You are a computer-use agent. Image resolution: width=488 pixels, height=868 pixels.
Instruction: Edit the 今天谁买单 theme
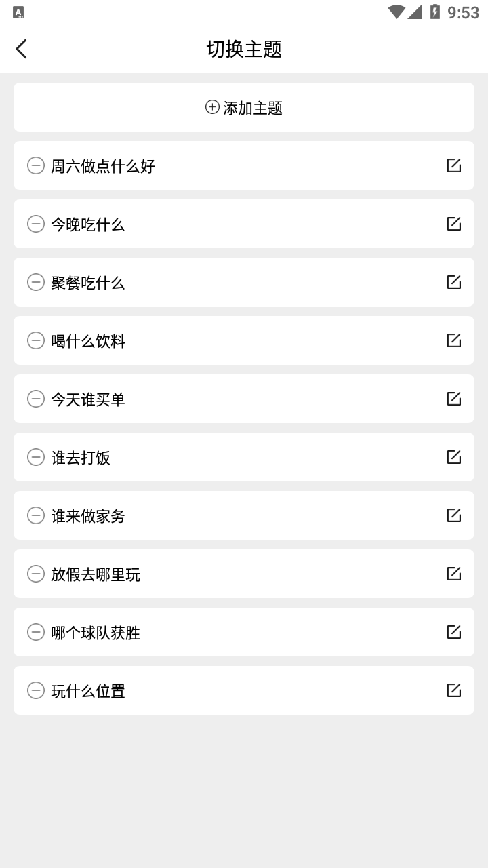(453, 399)
